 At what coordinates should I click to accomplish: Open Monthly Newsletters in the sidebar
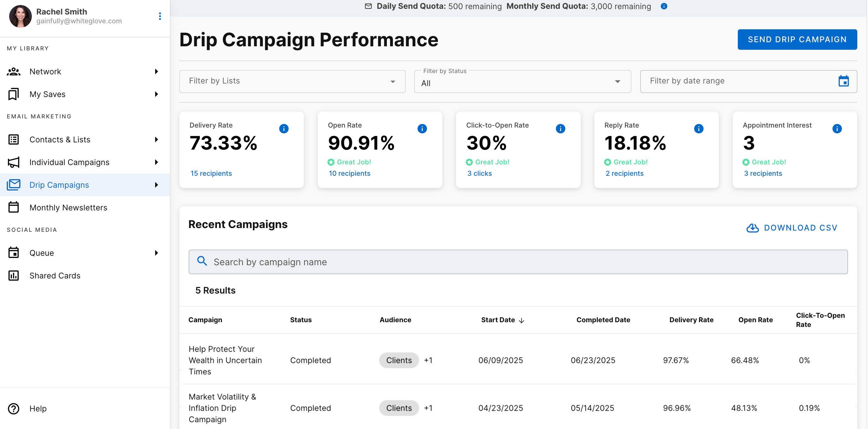pos(68,208)
